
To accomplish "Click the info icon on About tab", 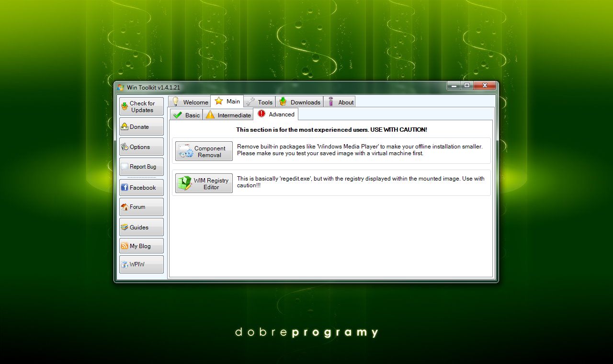I will tap(331, 102).
